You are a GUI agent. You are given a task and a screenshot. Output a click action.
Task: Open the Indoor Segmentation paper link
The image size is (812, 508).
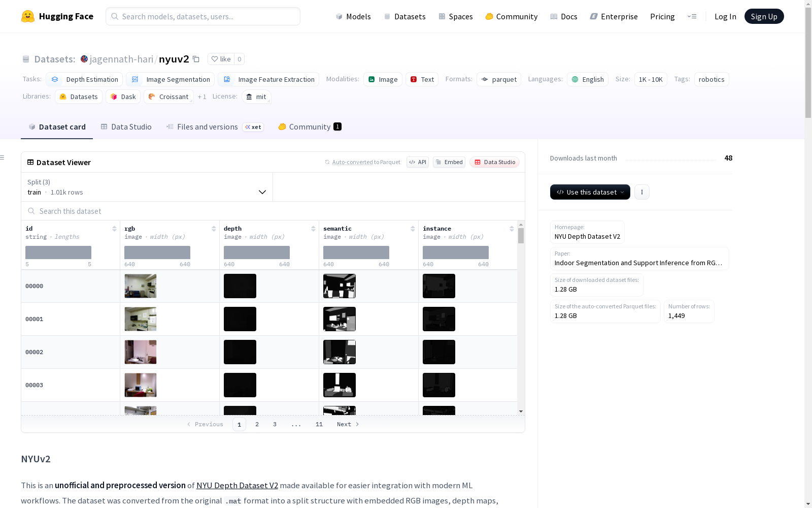point(639,259)
